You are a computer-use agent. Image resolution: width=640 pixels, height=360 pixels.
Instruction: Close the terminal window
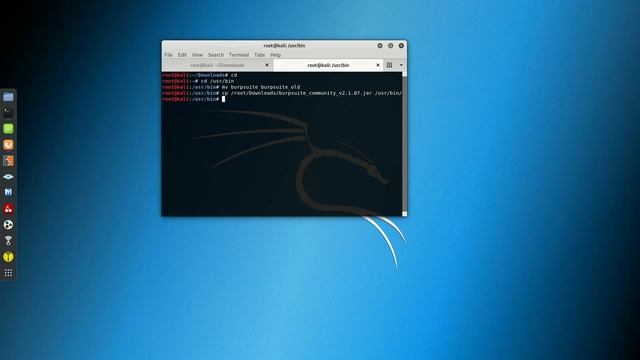coord(401,46)
